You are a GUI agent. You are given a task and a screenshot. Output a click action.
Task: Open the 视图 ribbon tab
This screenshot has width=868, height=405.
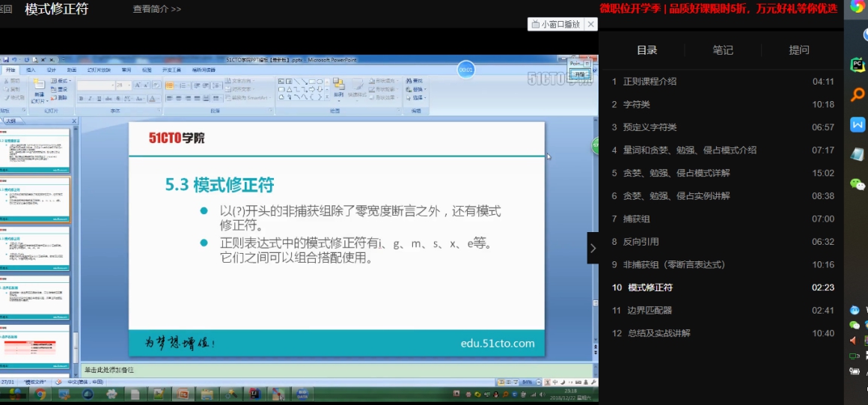[x=147, y=70]
